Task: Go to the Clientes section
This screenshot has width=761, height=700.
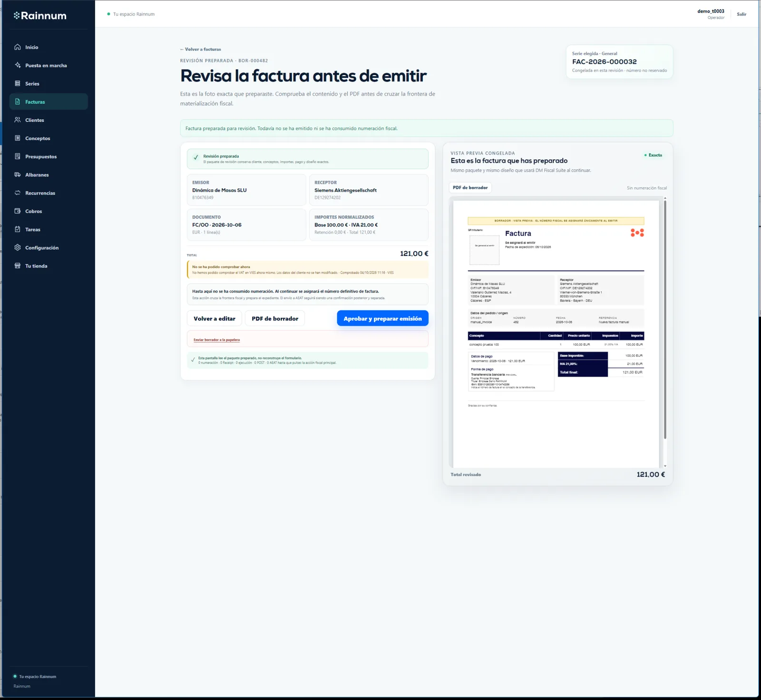Action: click(x=49, y=120)
